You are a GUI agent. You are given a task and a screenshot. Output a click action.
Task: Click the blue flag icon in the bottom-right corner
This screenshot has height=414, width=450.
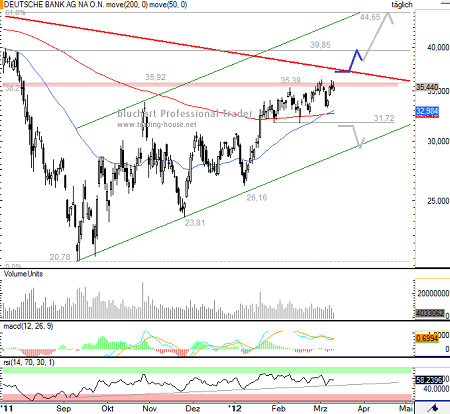click(433, 408)
